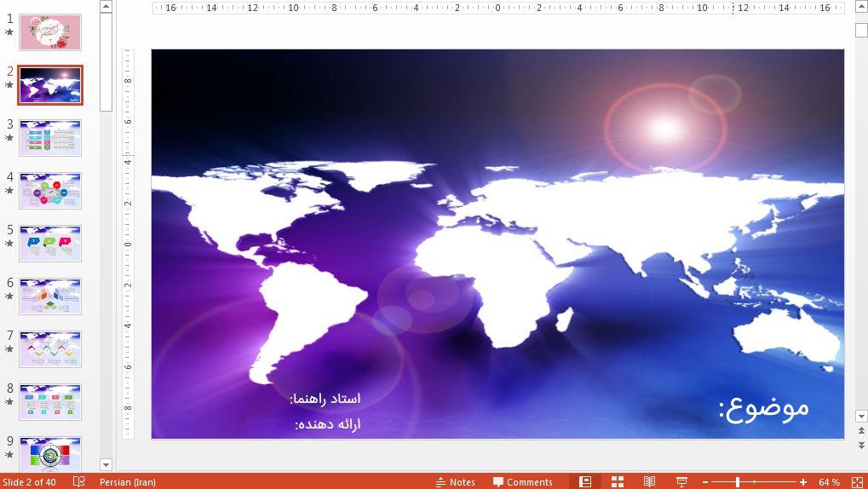Click the استاد راهنما: text line

325,398
